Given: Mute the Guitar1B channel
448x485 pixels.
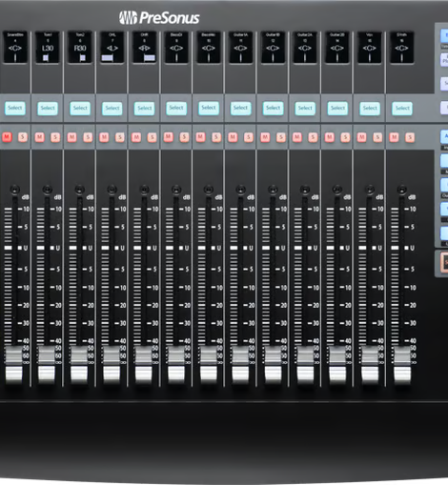Looking at the screenshot, I should pos(265,137).
